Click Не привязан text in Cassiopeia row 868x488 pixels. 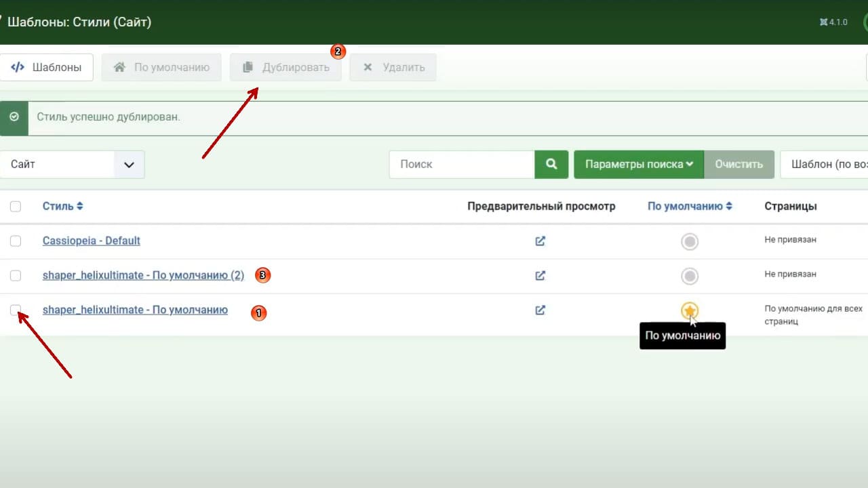(790, 240)
